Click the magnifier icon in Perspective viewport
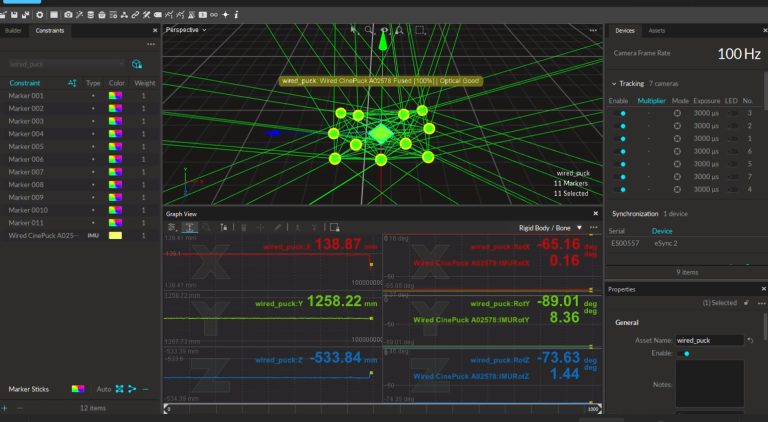The image size is (768, 422). coord(368,31)
